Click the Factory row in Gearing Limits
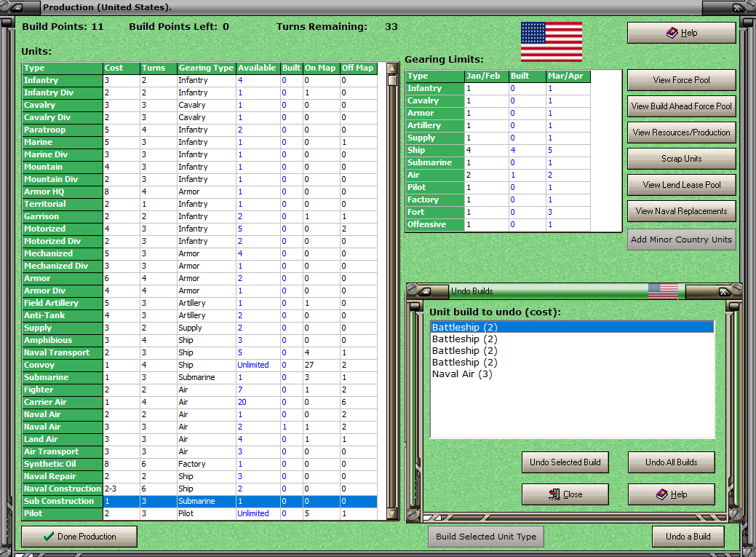This screenshot has width=756, height=557. tap(498, 200)
